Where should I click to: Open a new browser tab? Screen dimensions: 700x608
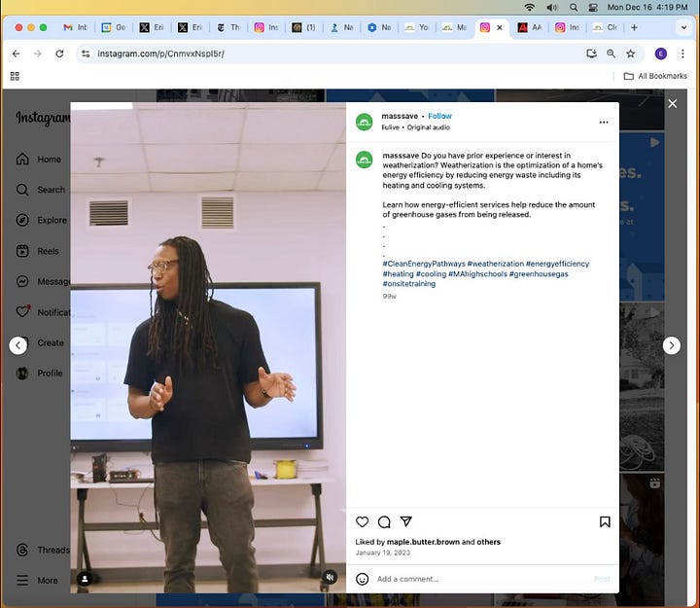coord(634,27)
